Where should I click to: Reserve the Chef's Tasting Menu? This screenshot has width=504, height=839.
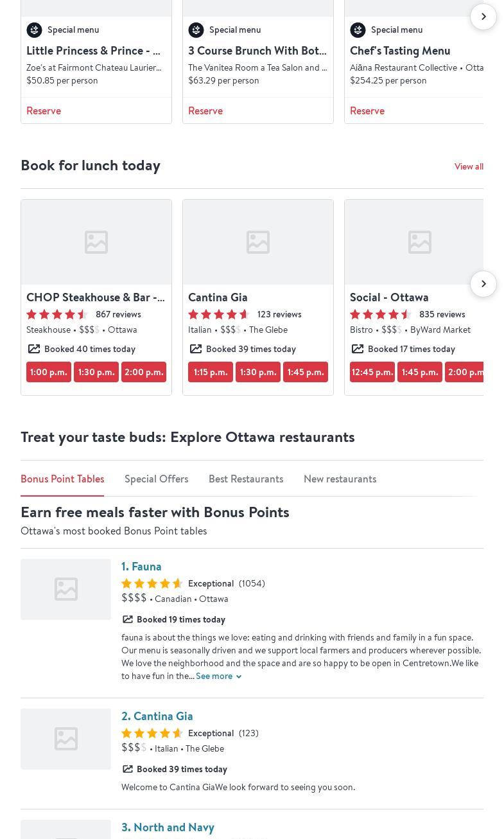coord(367,110)
